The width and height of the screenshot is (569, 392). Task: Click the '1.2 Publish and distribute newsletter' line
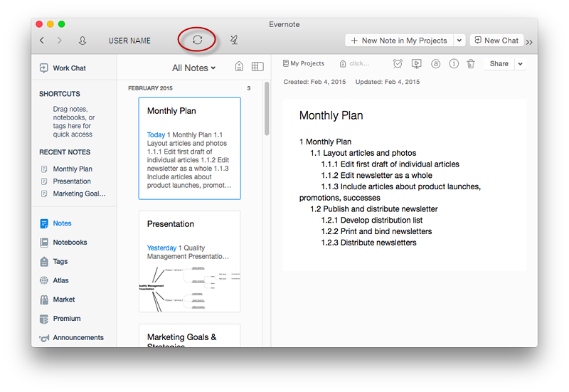point(374,209)
